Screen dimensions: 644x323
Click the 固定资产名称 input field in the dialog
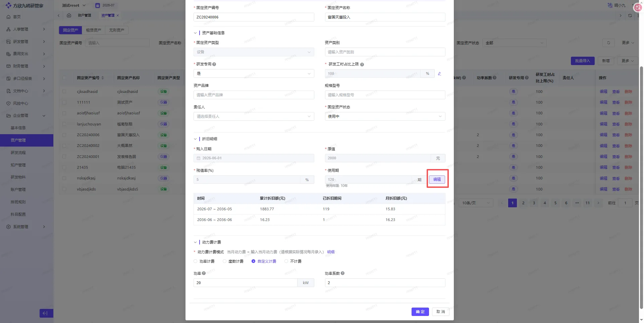tap(385, 17)
